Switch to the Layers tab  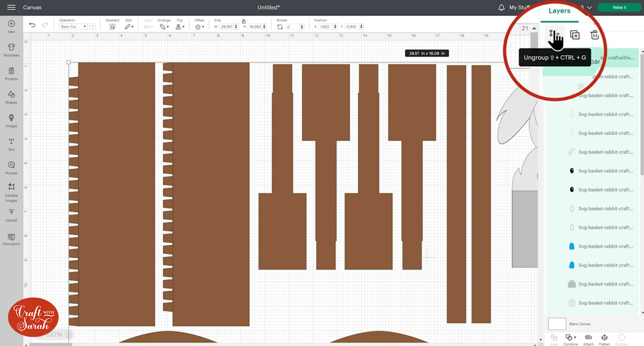pos(559,11)
